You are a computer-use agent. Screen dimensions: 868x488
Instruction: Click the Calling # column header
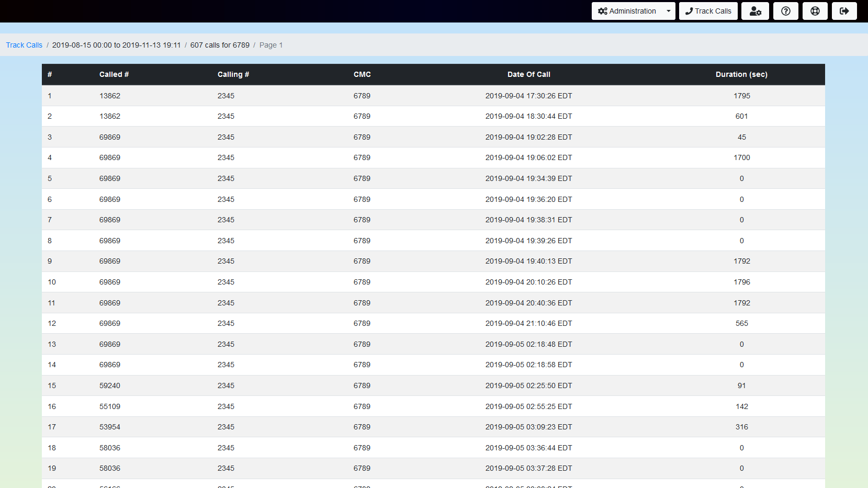point(233,74)
